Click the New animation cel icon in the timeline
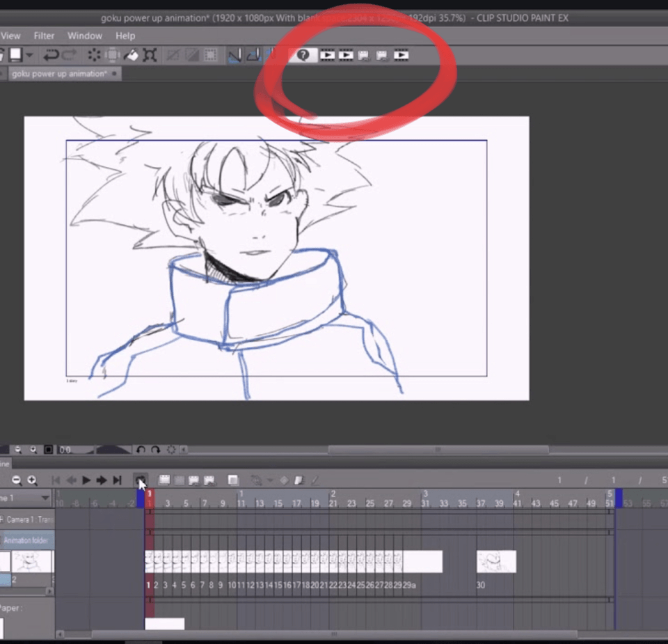 pyautogui.click(x=165, y=480)
